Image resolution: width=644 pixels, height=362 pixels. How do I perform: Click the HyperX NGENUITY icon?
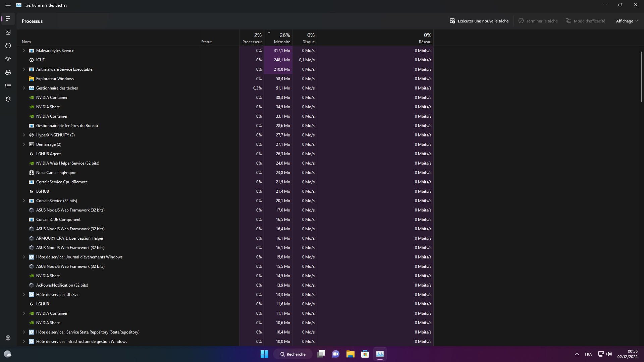click(32, 135)
